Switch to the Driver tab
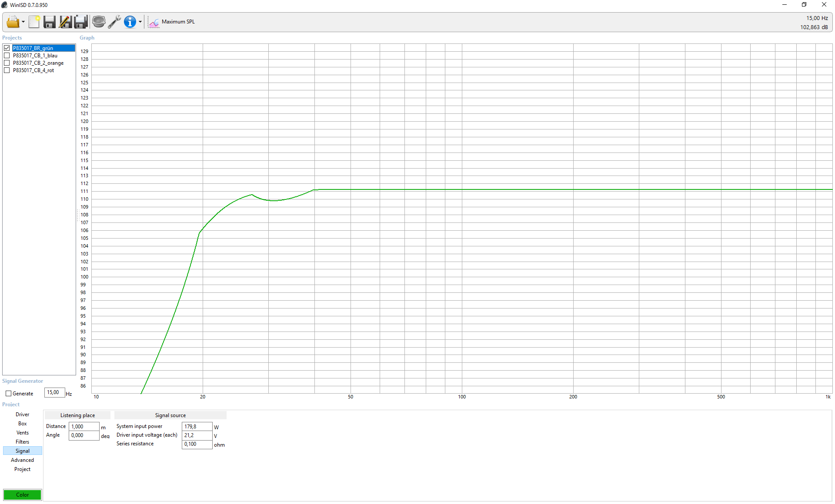835x504 pixels. 22,414
